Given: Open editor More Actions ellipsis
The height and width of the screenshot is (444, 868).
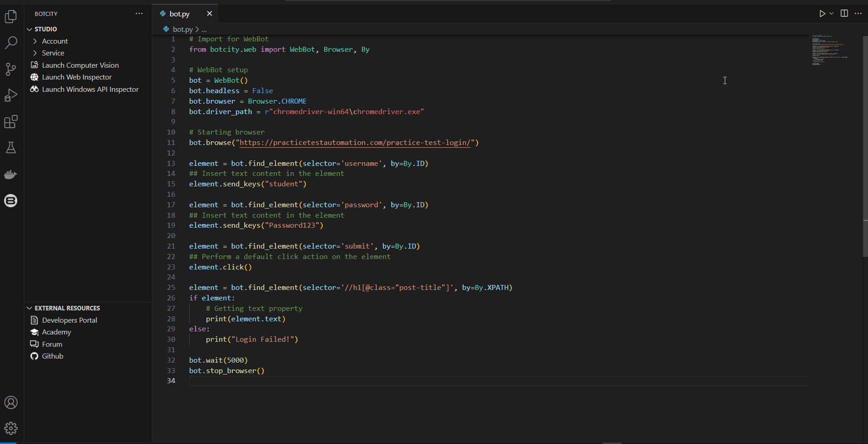Looking at the screenshot, I should (x=858, y=14).
